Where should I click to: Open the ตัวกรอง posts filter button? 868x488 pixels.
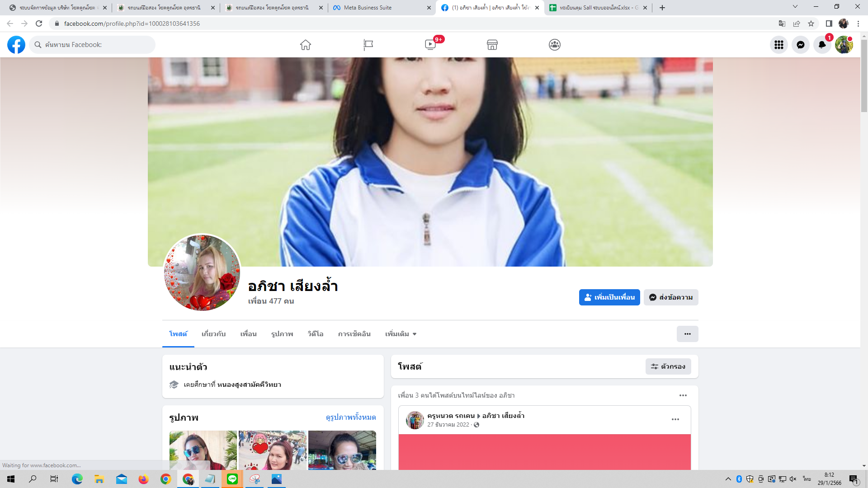668,366
